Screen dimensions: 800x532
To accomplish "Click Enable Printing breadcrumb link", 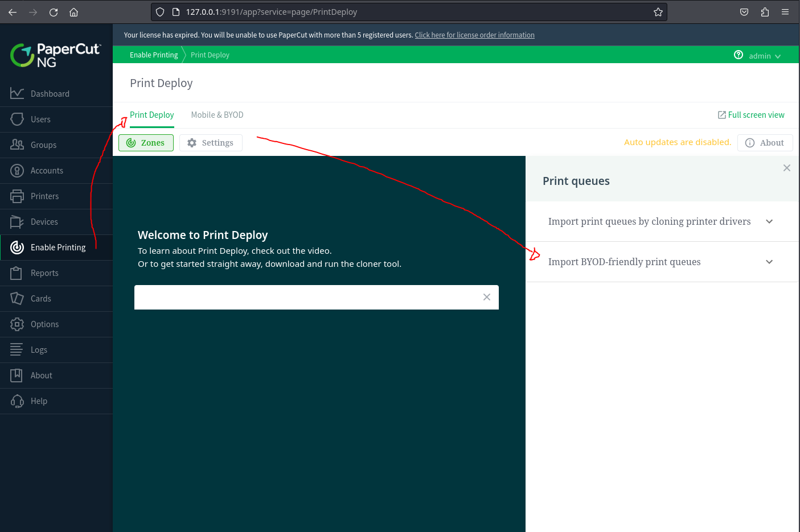I will click(x=154, y=55).
